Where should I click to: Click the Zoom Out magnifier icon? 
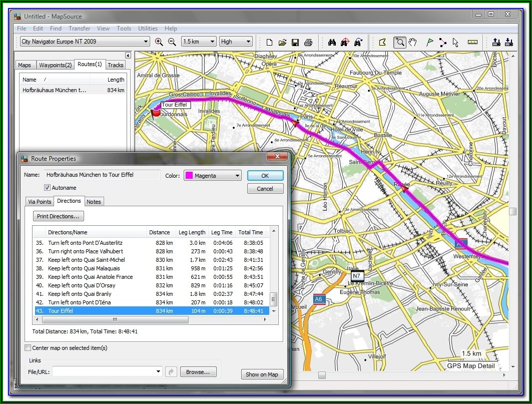[172, 42]
